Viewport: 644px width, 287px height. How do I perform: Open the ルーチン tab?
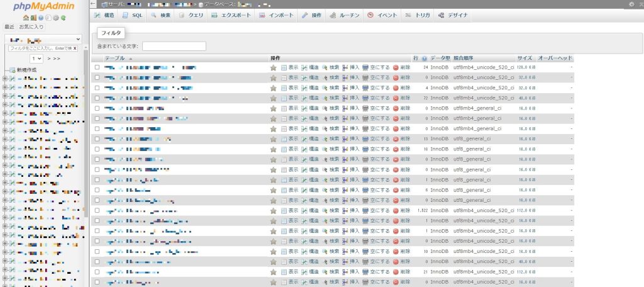pos(345,15)
